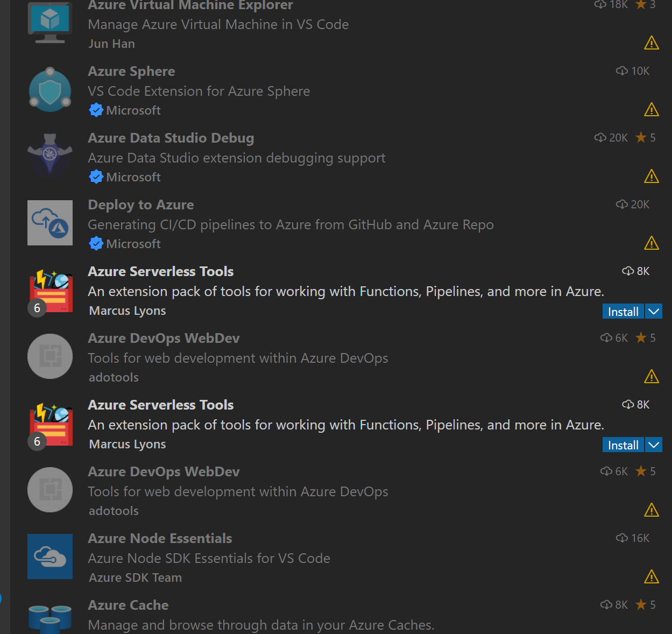Click the Azure Virtual Machine Explorer monitor icon
The height and width of the screenshot is (634, 672).
coord(49,22)
